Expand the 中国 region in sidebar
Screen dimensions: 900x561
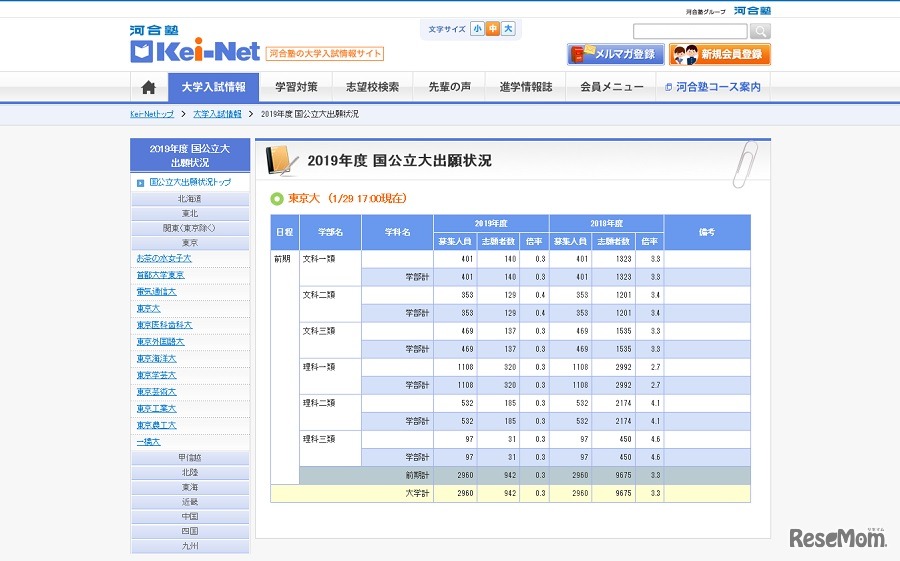[x=190, y=516]
